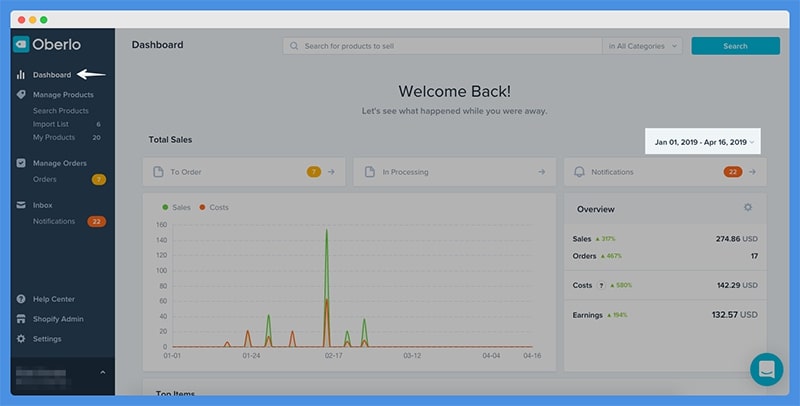Click the Inbox envelope icon
Image resolution: width=800 pixels, height=406 pixels.
(21, 205)
